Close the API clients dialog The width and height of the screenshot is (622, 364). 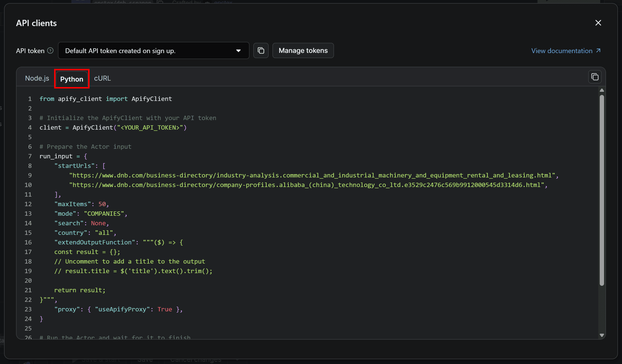[598, 23]
